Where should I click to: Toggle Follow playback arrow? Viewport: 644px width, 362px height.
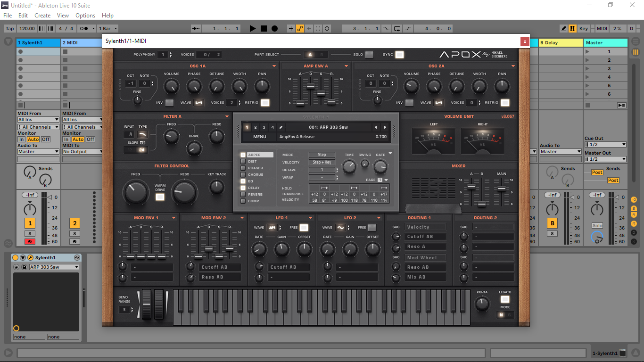tap(196, 29)
